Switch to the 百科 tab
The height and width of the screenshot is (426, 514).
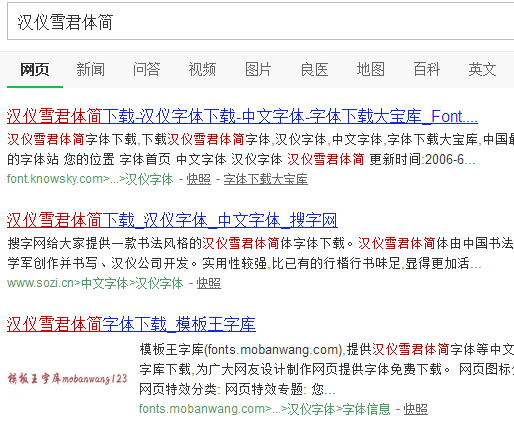426,70
